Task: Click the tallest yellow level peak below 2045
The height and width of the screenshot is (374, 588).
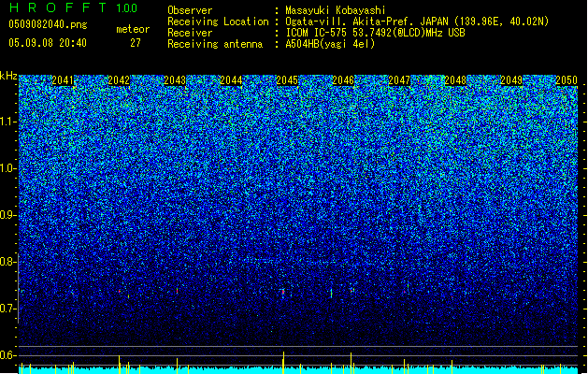Action: 283,363
